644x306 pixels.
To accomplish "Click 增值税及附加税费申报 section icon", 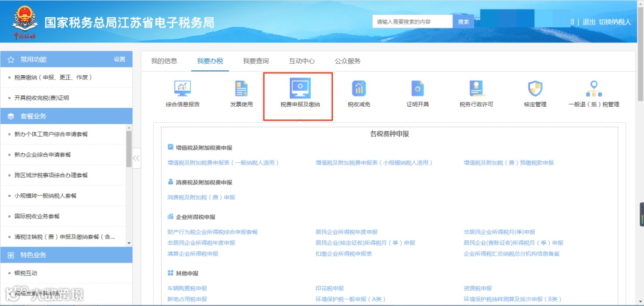I will coord(171,147).
